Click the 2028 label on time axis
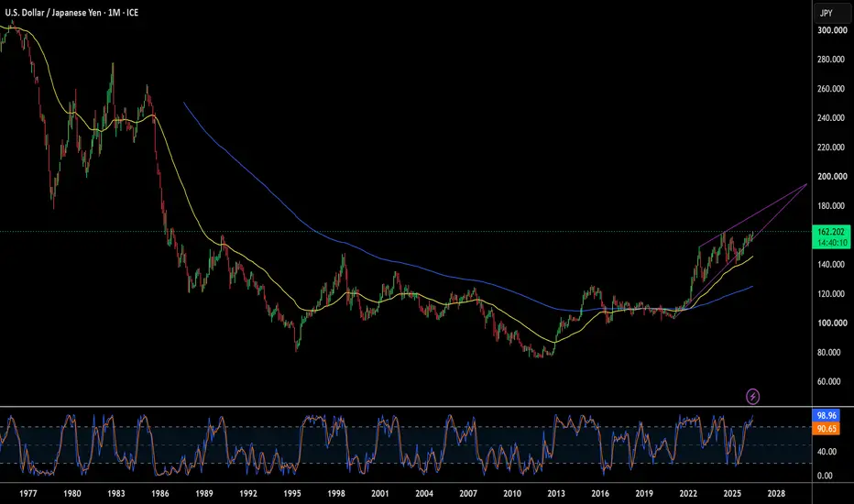The width and height of the screenshot is (854, 504). click(x=776, y=494)
